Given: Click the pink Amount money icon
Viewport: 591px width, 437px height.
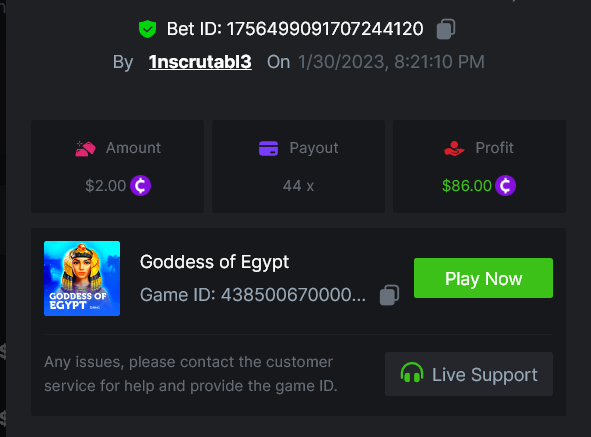Looking at the screenshot, I should (86, 149).
